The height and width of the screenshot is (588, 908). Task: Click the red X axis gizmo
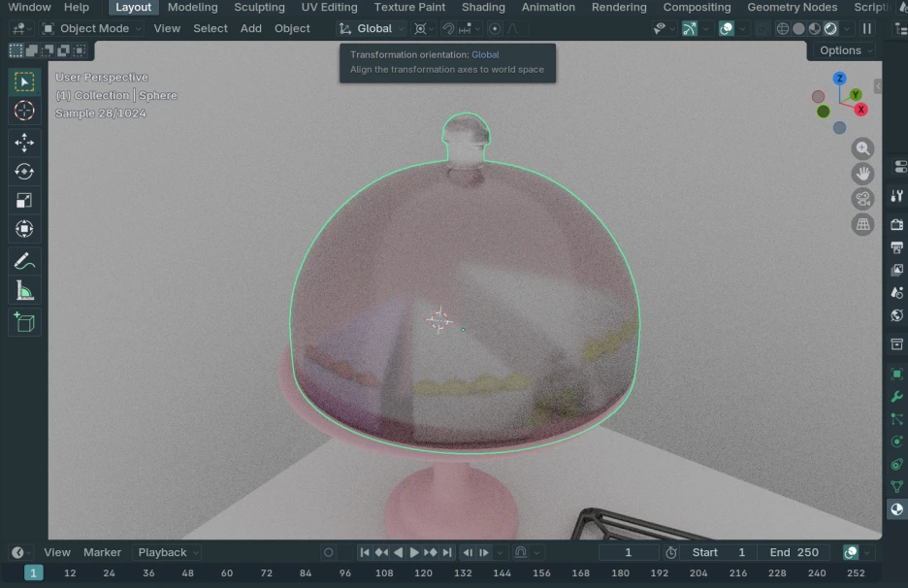861,110
